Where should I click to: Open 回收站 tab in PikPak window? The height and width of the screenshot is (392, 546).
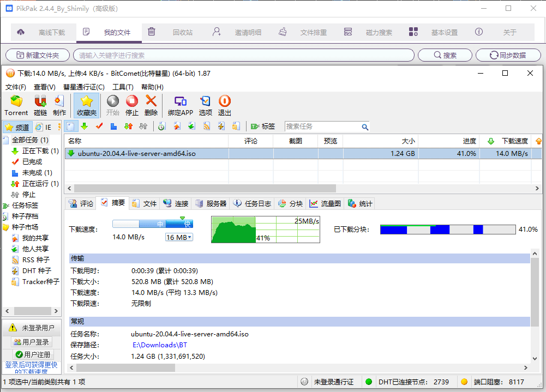pos(175,33)
